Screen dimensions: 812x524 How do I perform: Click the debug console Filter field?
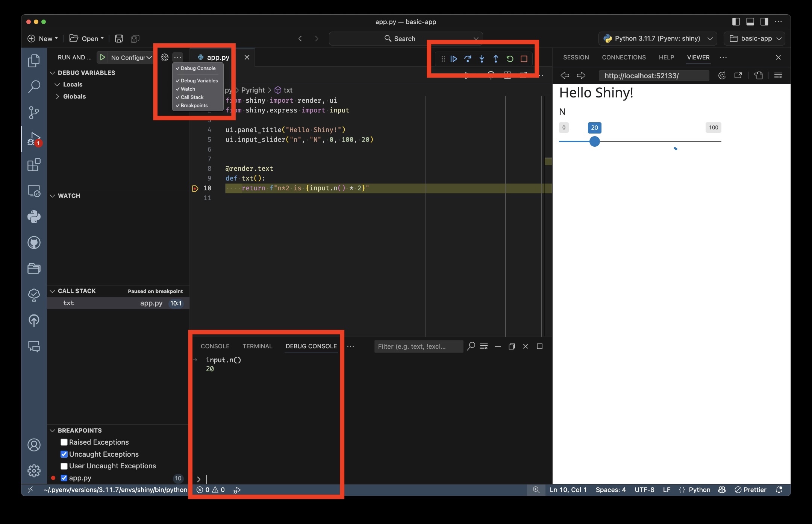pyautogui.click(x=418, y=346)
